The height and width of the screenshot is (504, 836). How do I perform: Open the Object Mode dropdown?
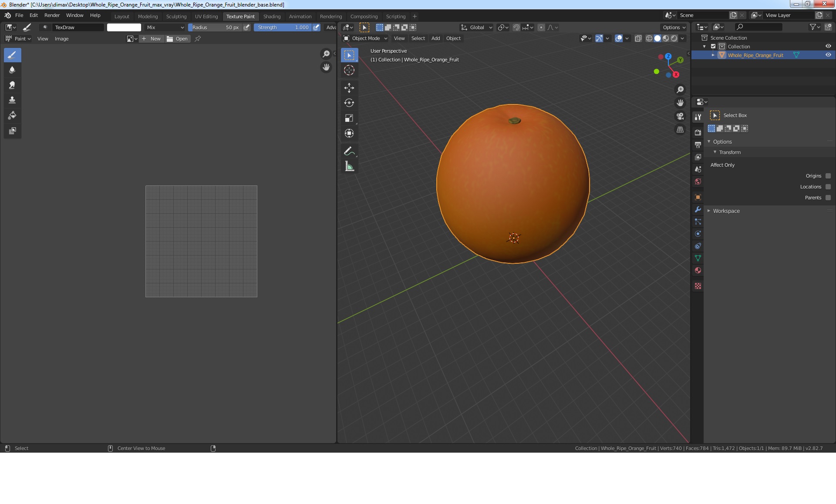click(x=365, y=38)
